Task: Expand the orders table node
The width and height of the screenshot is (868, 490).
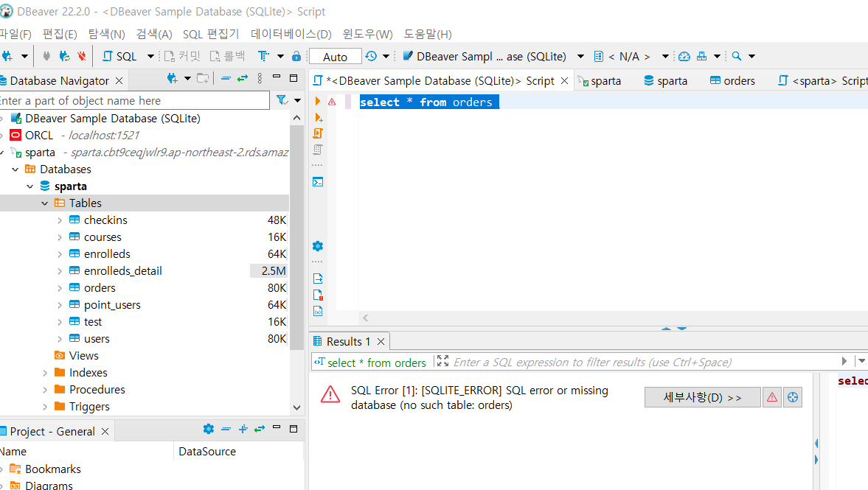Action: coord(60,288)
